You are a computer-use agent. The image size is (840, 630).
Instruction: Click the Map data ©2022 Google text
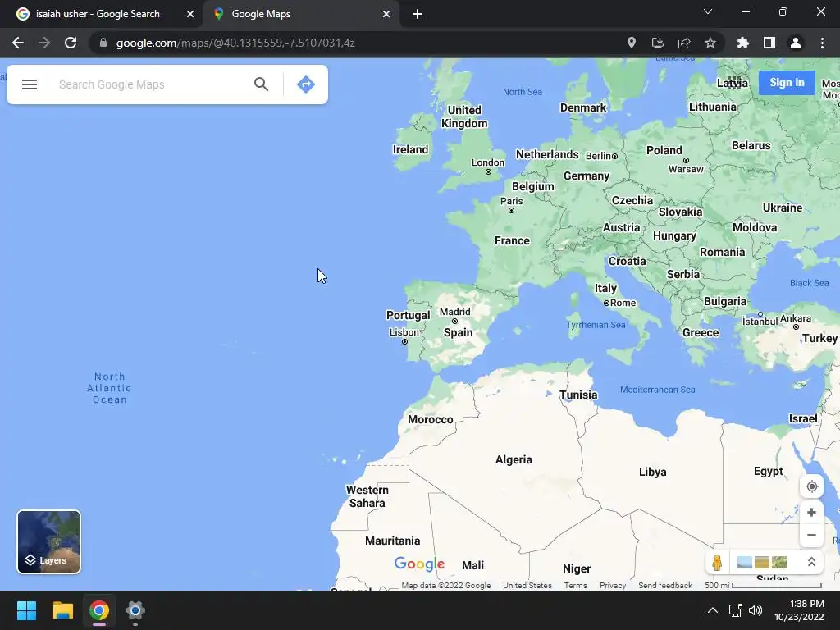click(x=445, y=585)
